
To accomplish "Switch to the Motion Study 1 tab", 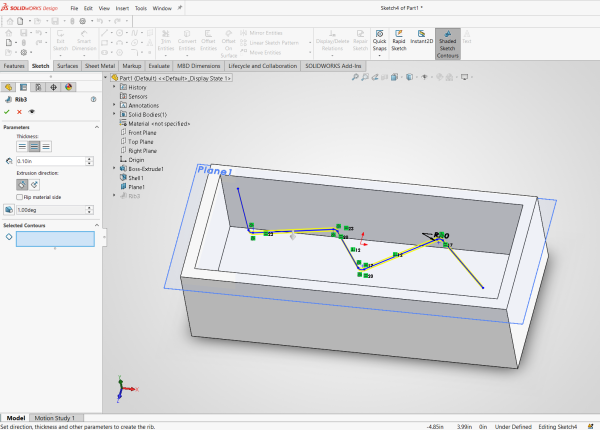I will [54, 418].
